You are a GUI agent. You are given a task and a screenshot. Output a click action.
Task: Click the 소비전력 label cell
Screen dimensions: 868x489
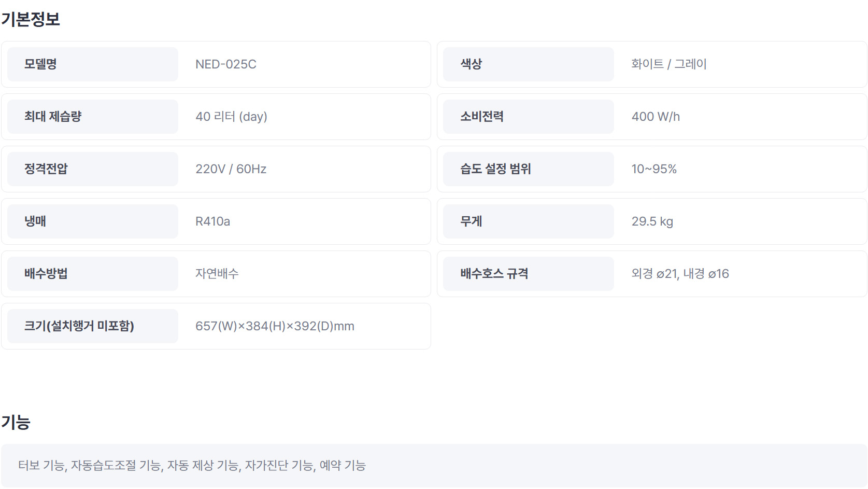(x=529, y=117)
